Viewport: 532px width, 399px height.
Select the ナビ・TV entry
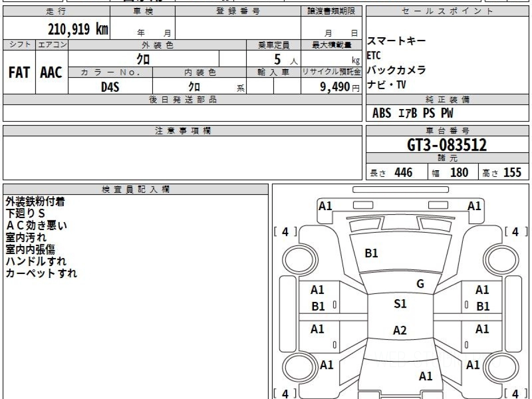click(x=386, y=84)
